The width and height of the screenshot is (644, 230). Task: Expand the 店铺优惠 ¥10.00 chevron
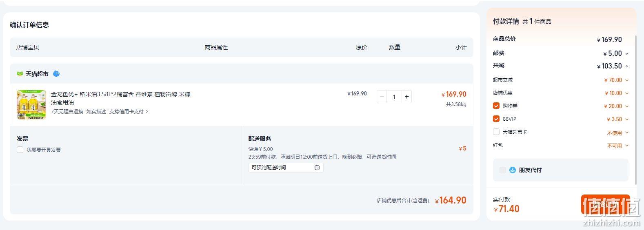tap(627, 93)
